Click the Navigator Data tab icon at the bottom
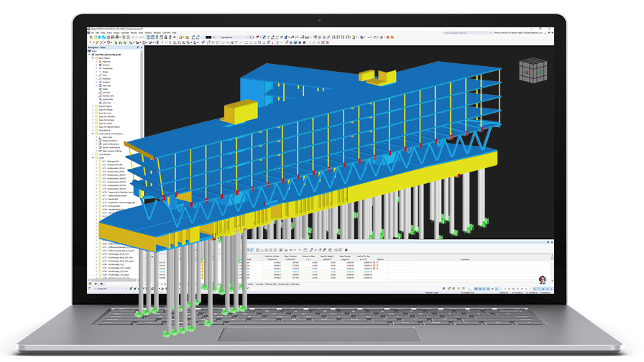The image size is (644, 362). click(90, 284)
